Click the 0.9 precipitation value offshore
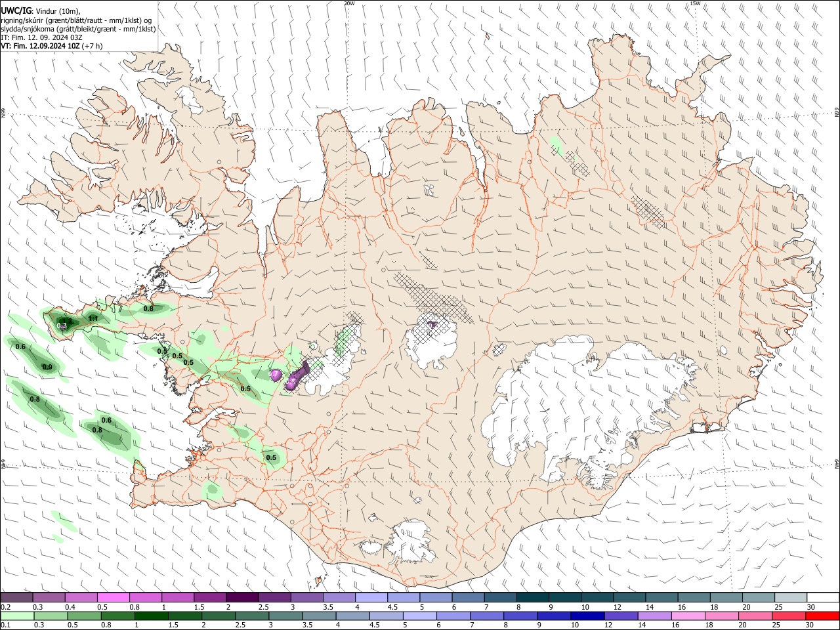 pyautogui.click(x=47, y=367)
